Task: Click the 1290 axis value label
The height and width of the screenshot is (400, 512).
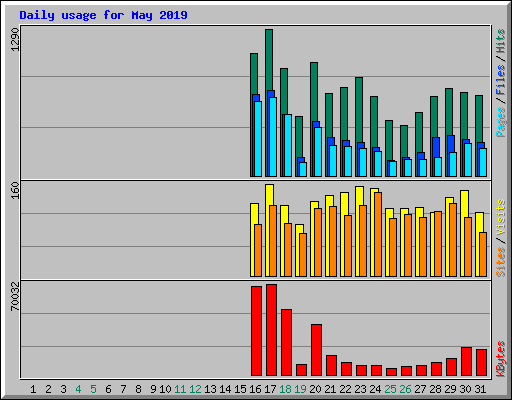Action: 15,39
